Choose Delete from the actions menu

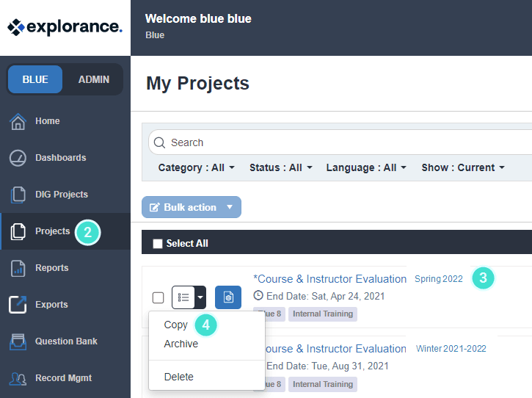pyautogui.click(x=179, y=377)
